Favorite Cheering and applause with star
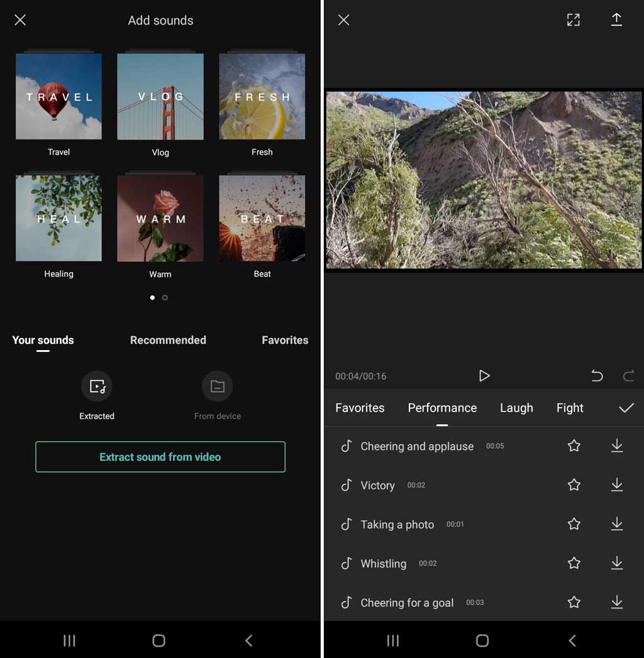Screen dimensions: 644x658 tap(574, 446)
